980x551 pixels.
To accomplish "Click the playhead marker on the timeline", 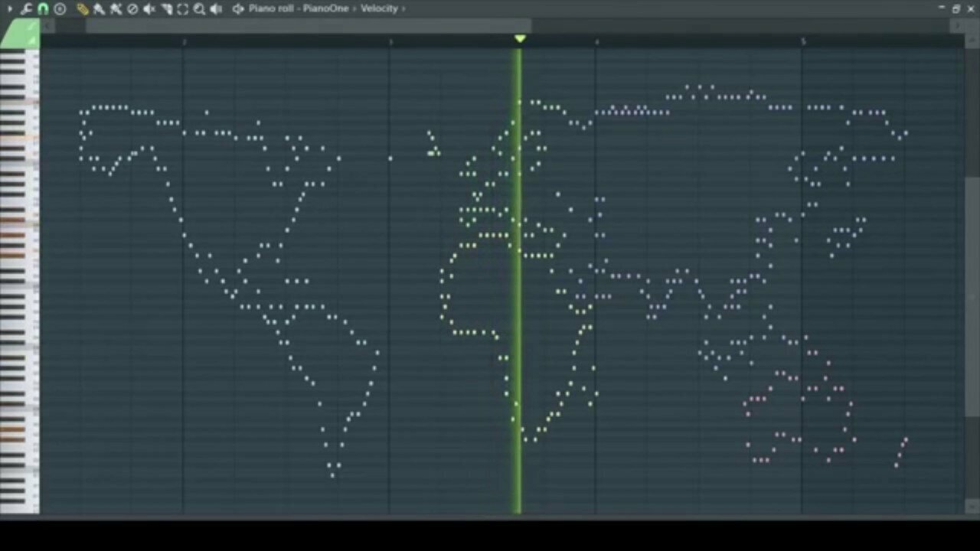I will (520, 38).
